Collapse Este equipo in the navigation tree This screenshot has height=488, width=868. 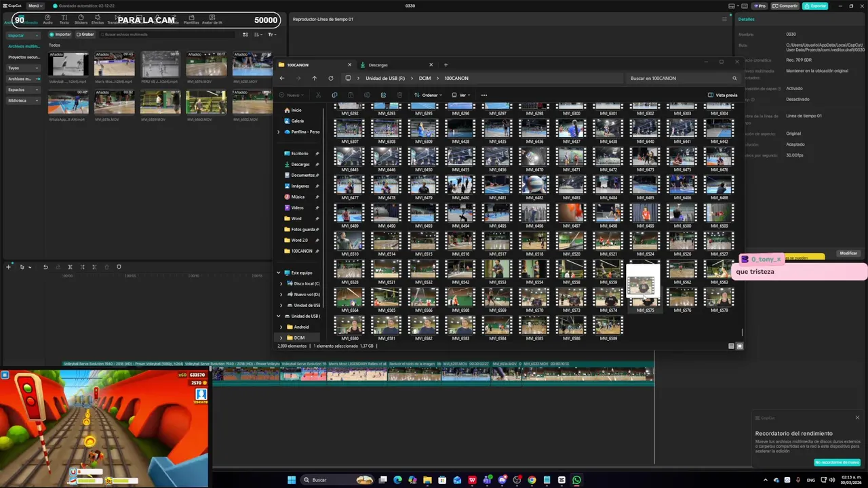278,272
